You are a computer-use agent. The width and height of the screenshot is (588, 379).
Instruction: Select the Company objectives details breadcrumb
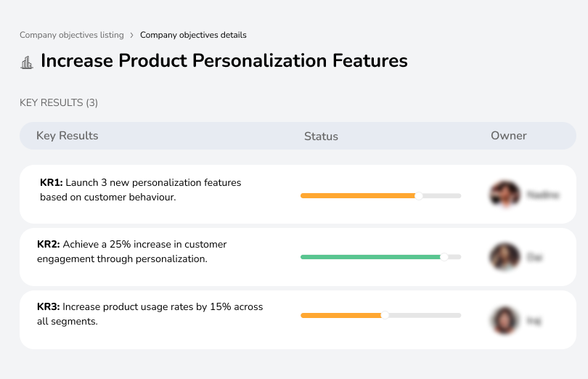tap(193, 35)
